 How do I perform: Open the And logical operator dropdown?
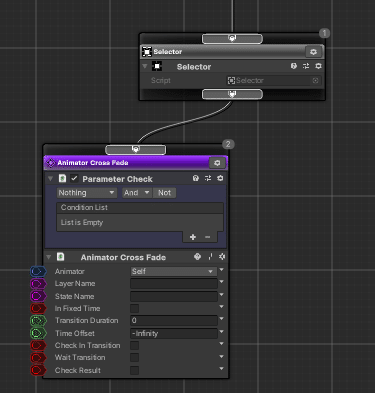click(x=137, y=193)
